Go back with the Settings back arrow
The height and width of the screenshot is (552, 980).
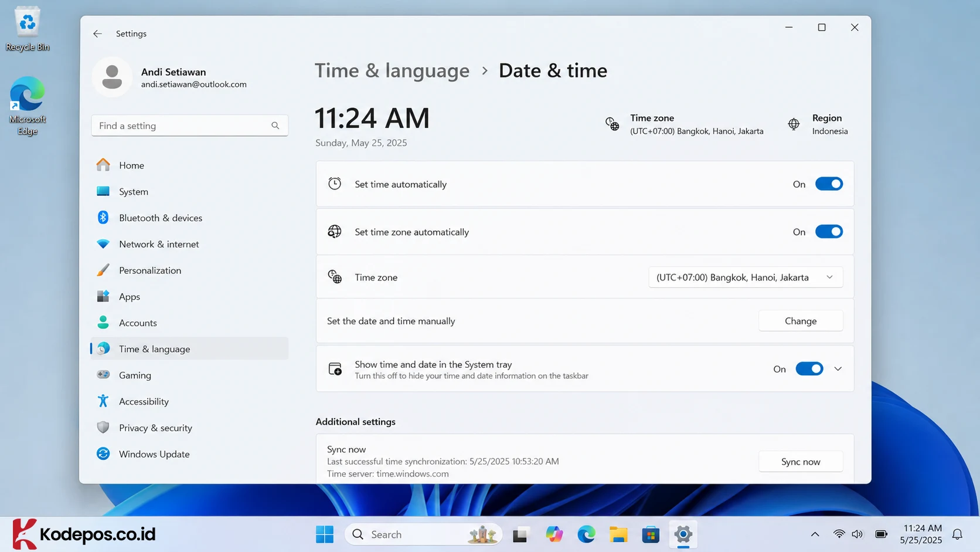point(97,33)
